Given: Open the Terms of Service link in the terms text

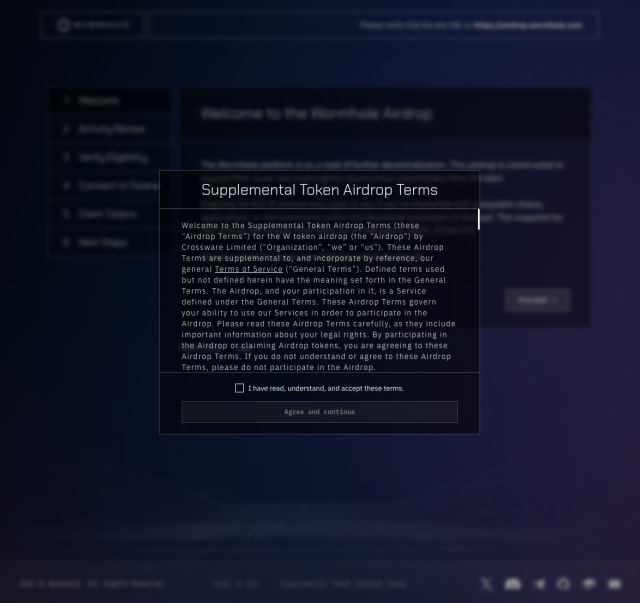Looking at the screenshot, I should point(249,269).
